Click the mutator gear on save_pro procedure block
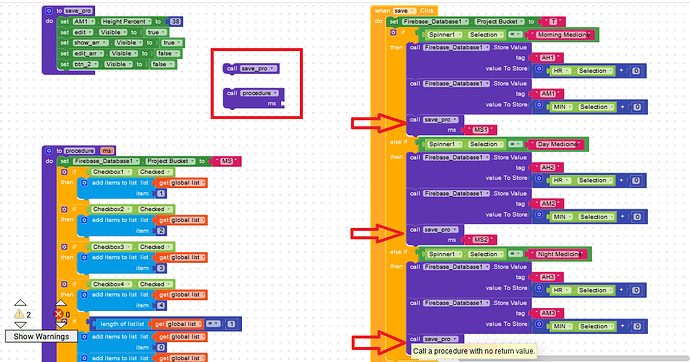This screenshot has height=362, width=690. tap(49, 11)
